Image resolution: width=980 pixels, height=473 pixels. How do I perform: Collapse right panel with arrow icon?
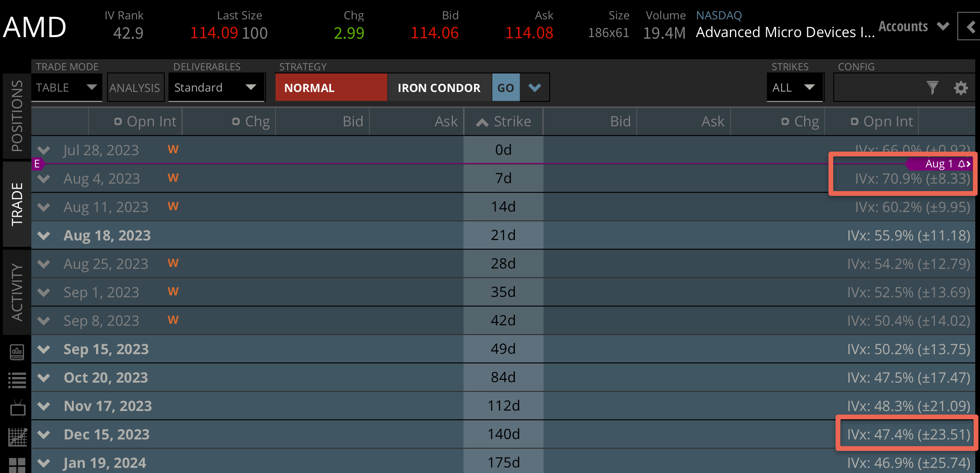click(971, 27)
